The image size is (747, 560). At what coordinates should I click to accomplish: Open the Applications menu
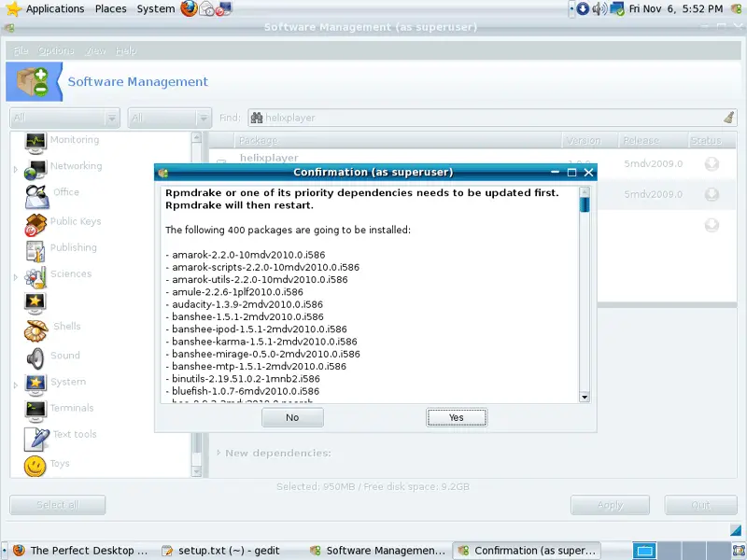pos(55,8)
